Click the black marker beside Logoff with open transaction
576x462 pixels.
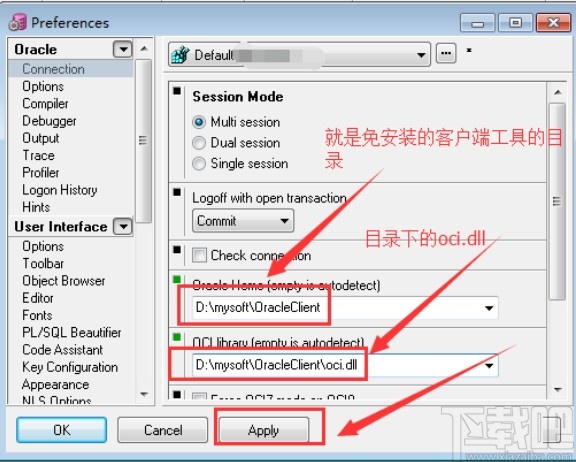click(177, 192)
